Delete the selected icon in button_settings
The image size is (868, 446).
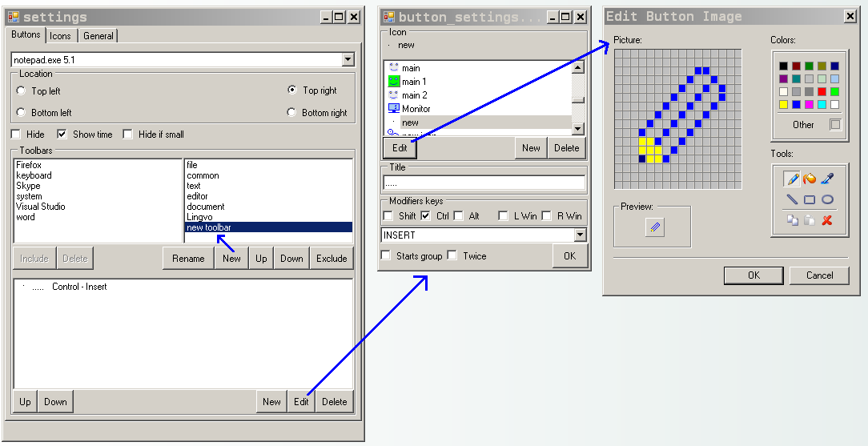click(x=566, y=148)
